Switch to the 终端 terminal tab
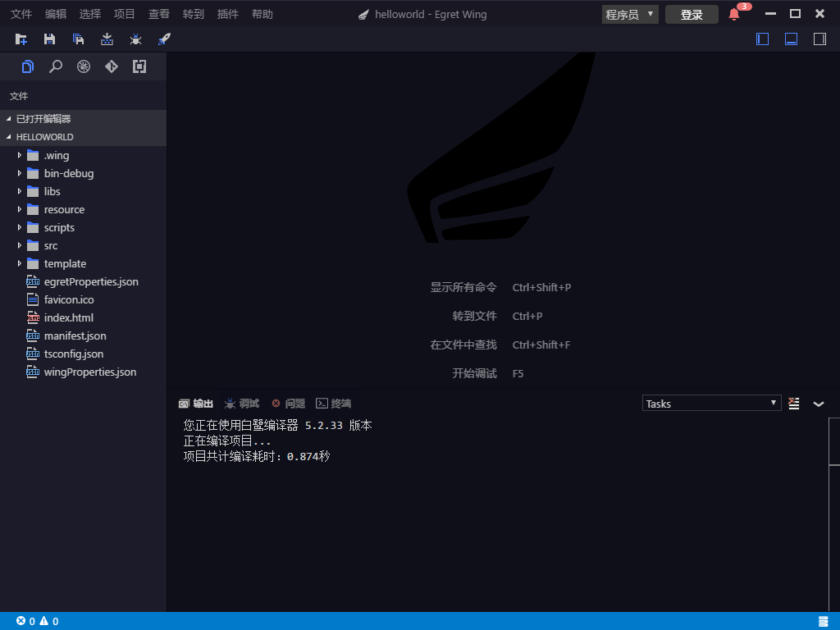The image size is (840, 630). tap(333, 404)
